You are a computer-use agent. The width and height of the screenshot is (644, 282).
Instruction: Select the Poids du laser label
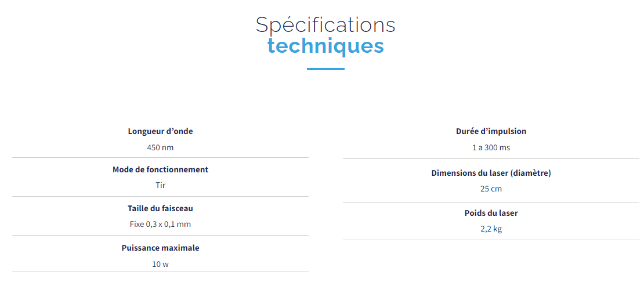pos(491,213)
